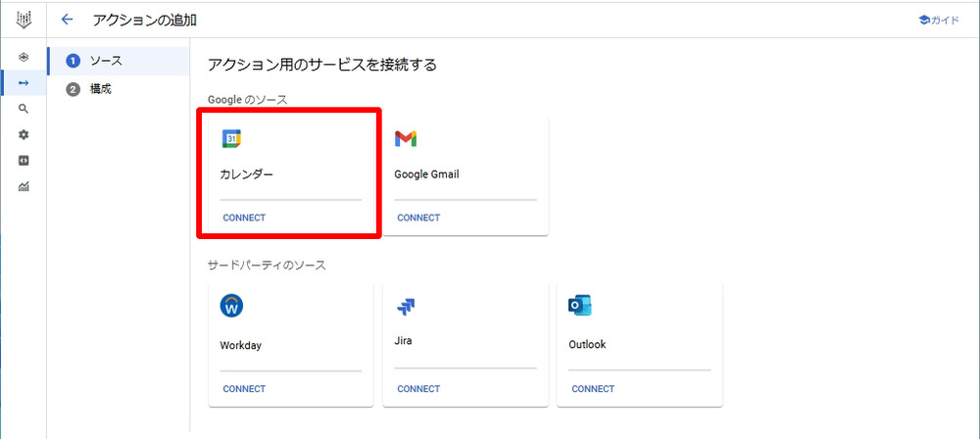Click the カレンダー card title

pyautogui.click(x=246, y=174)
